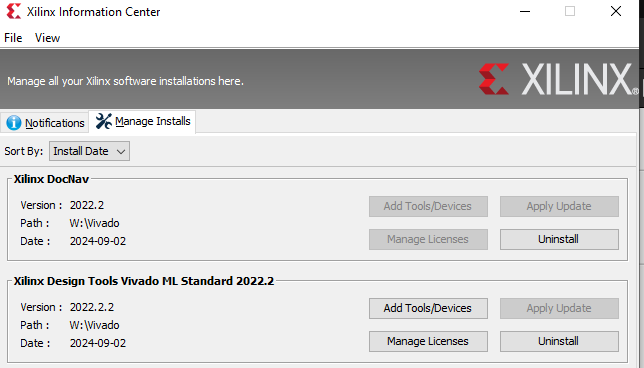Minimize the Xilinx Information Center window
Image resolution: width=644 pixels, height=368 pixels.
525,12
